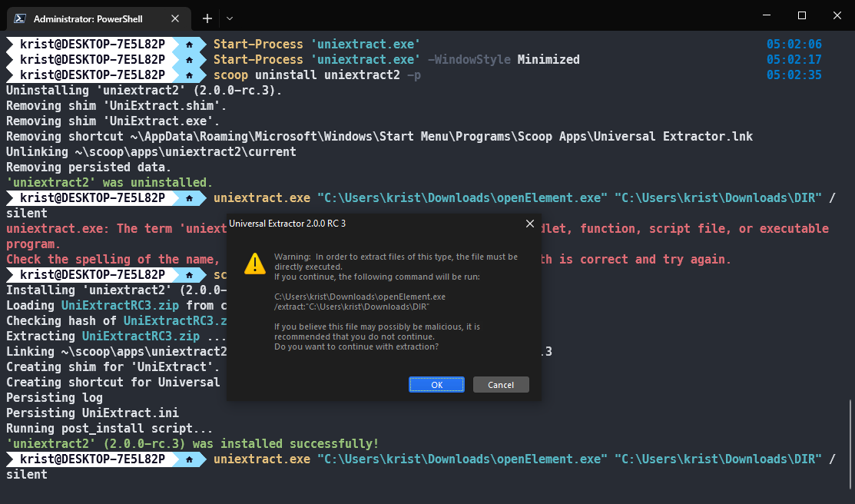The image size is (855, 504).
Task: Click the "Do you want to continue with extraction?" text
Action: tap(356, 346)
